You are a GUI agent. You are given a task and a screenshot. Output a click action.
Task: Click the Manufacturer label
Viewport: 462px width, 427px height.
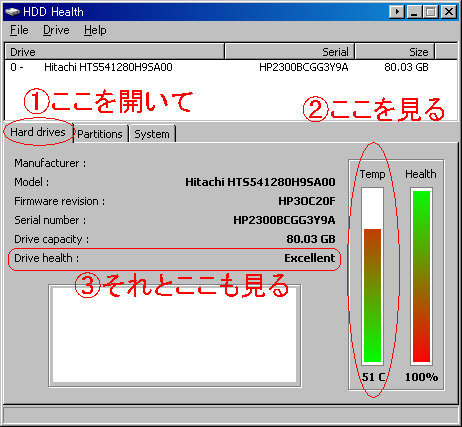[x=50, y=163]
